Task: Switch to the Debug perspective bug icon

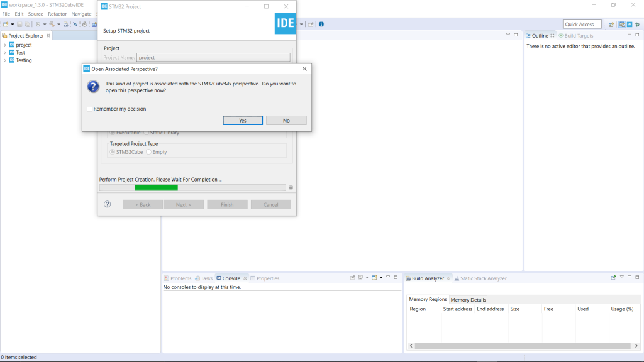Action: (x=637, y=25)
